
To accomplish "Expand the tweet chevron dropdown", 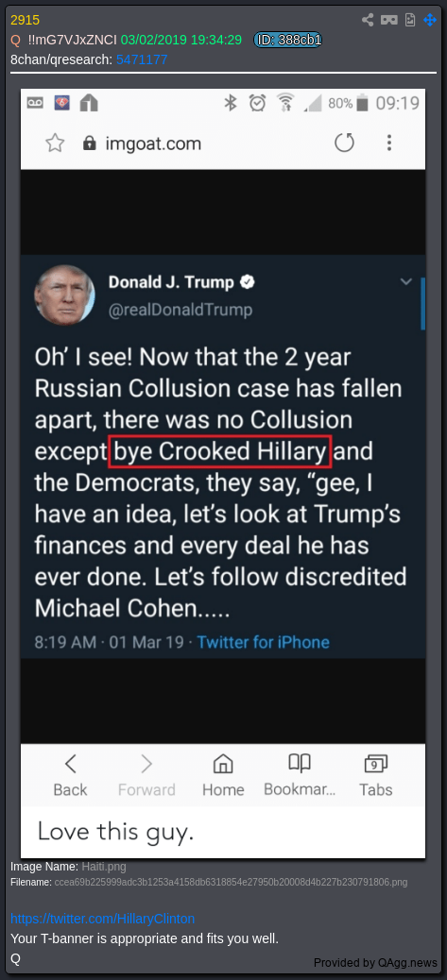I will pyautogui.click(x=406, y=282).
